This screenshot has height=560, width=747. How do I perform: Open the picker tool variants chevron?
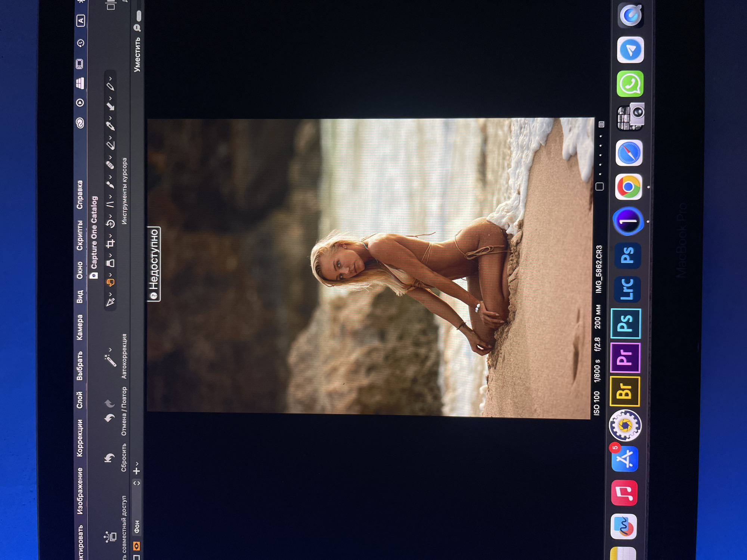click(x=111, y=118)
